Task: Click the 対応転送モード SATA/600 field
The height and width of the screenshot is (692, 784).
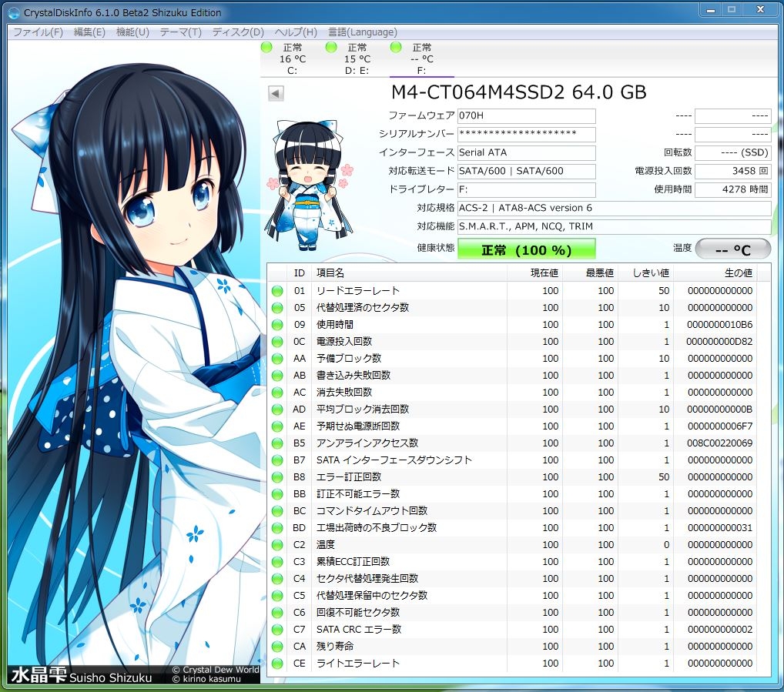Action: point(527,172)
